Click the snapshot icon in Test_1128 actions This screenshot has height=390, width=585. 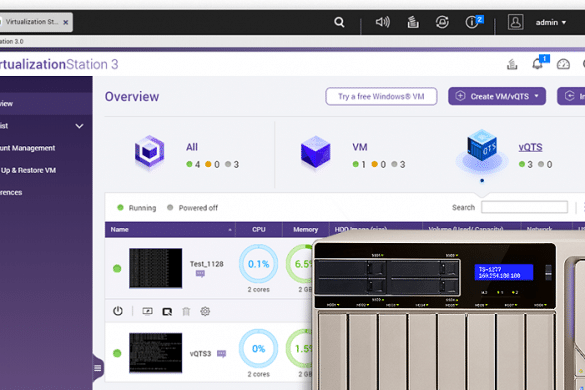pyautogui.click(x=167, y=311)
